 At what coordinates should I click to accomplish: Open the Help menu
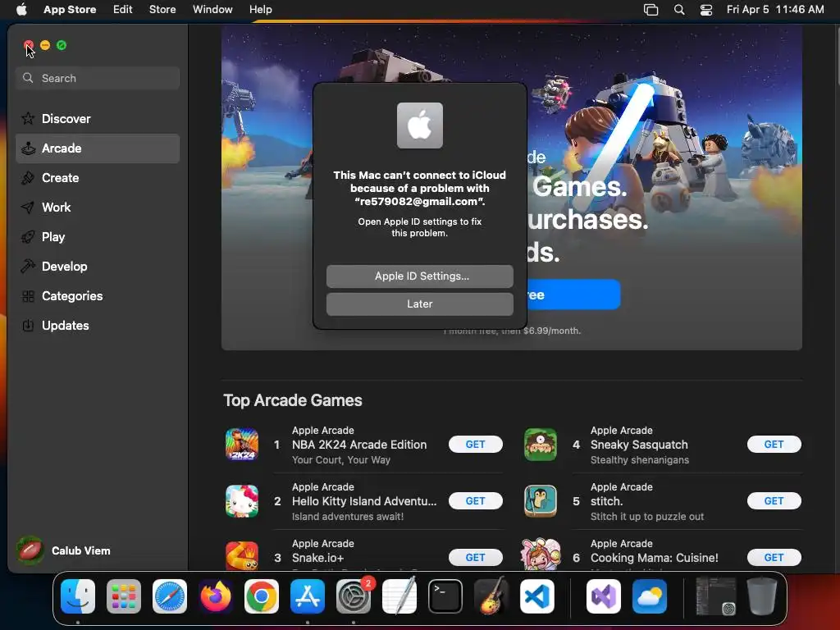(x=260, y=10)
